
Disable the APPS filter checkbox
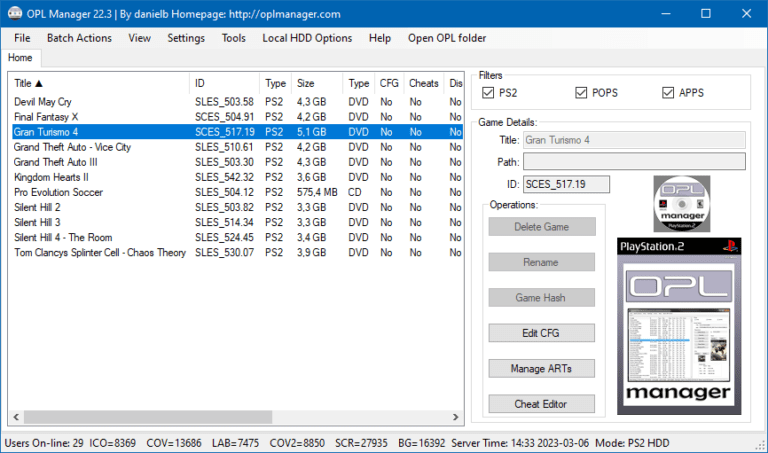pos(669,93)
